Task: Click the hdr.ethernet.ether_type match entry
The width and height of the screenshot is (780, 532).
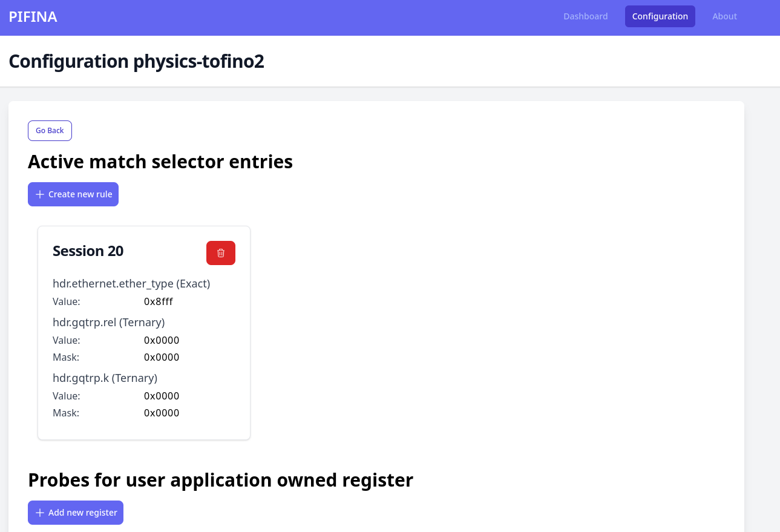Action: [x=131, y=283]
